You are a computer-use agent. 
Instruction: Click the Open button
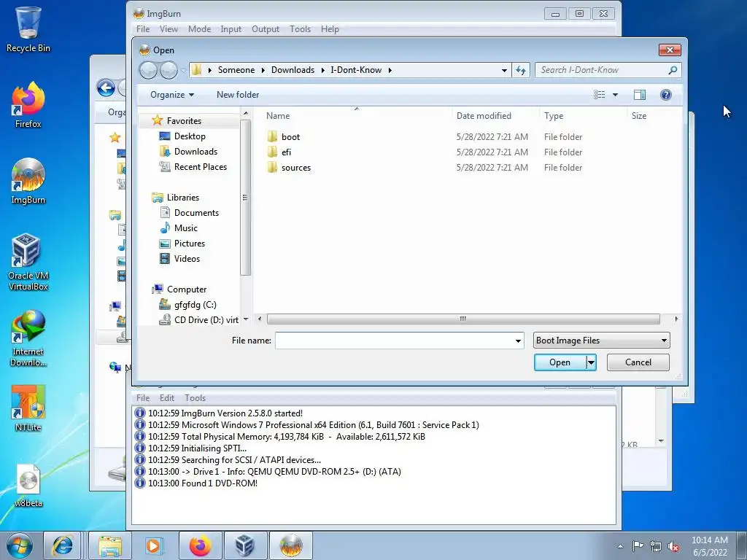[560, 362]
